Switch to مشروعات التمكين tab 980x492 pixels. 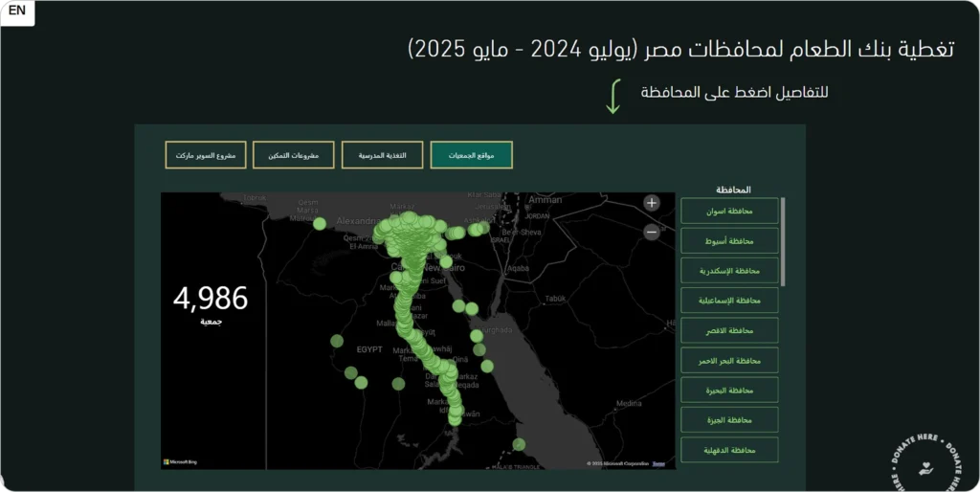pyautogui.click(x=293, y=155)
